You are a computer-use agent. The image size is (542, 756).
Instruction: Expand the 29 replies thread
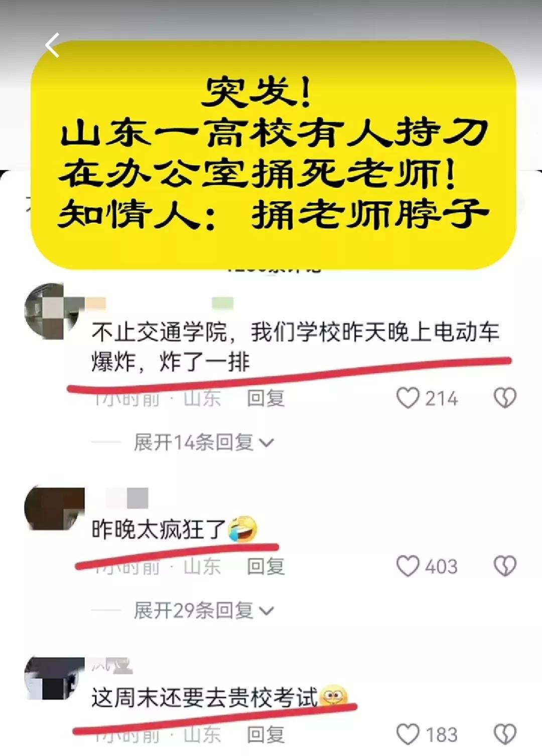pyautogui.click(x=204, y=611)
